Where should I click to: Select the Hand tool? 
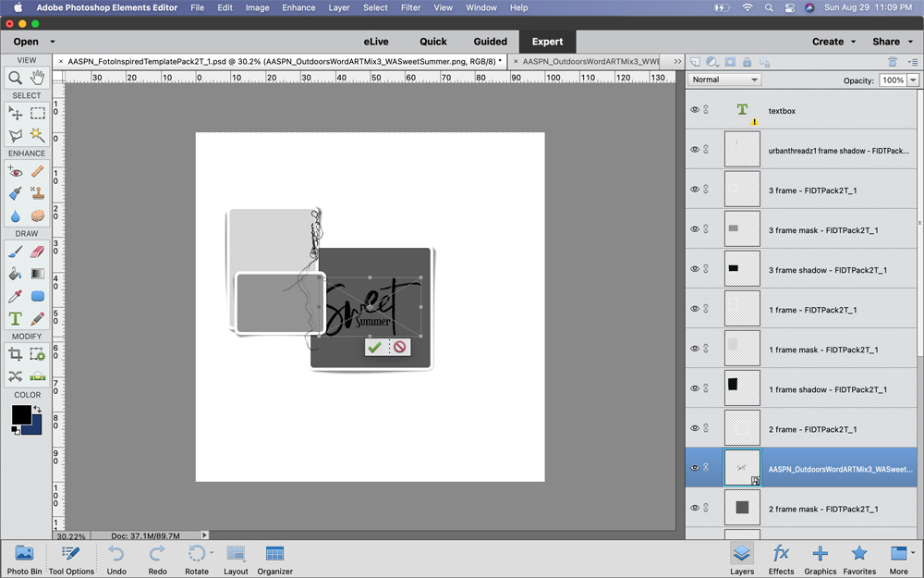(38, 78)
